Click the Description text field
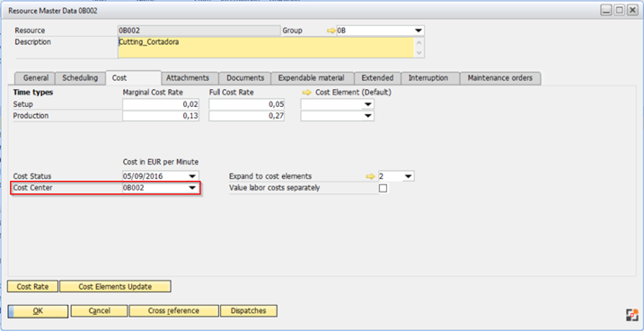This screenshot has height=331, width=644. [x=266, y=48]
